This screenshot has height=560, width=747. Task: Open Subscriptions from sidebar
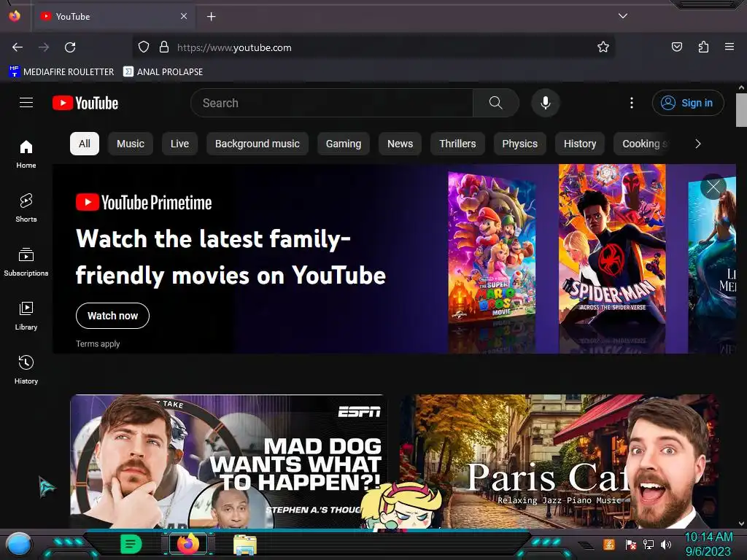point(26,262)
